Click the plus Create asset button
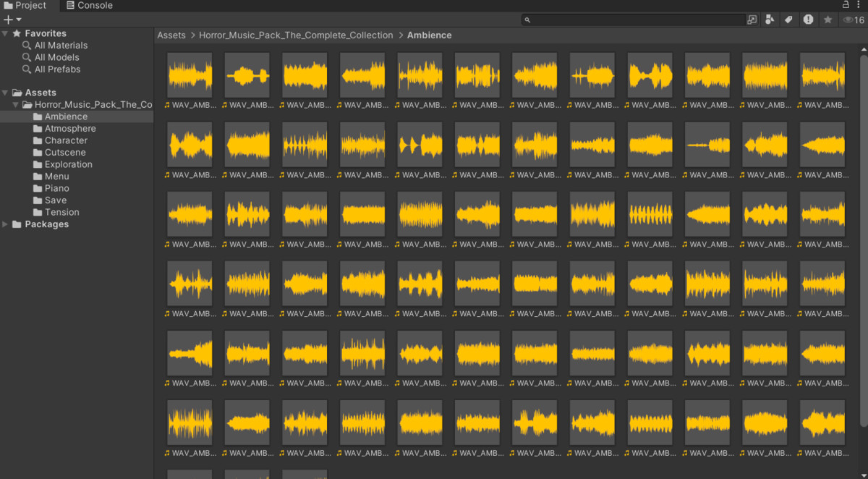 tap(8, 20)
